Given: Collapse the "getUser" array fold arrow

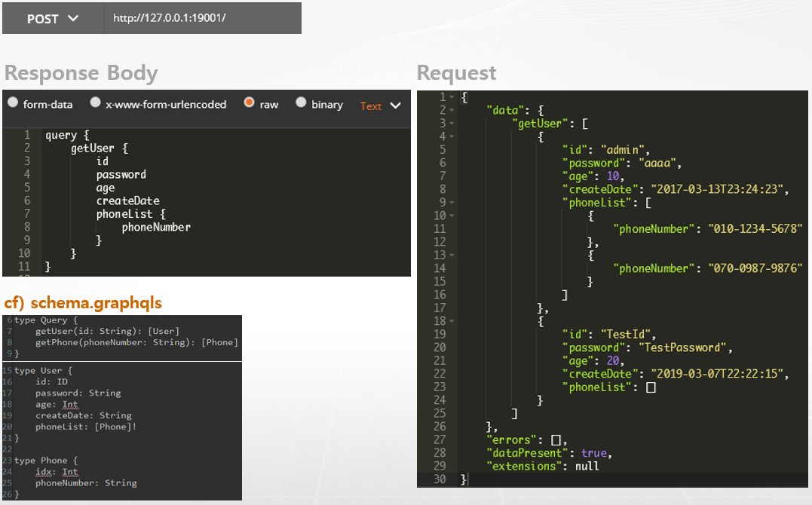Looking at the screenshot, I should point(452,124).
